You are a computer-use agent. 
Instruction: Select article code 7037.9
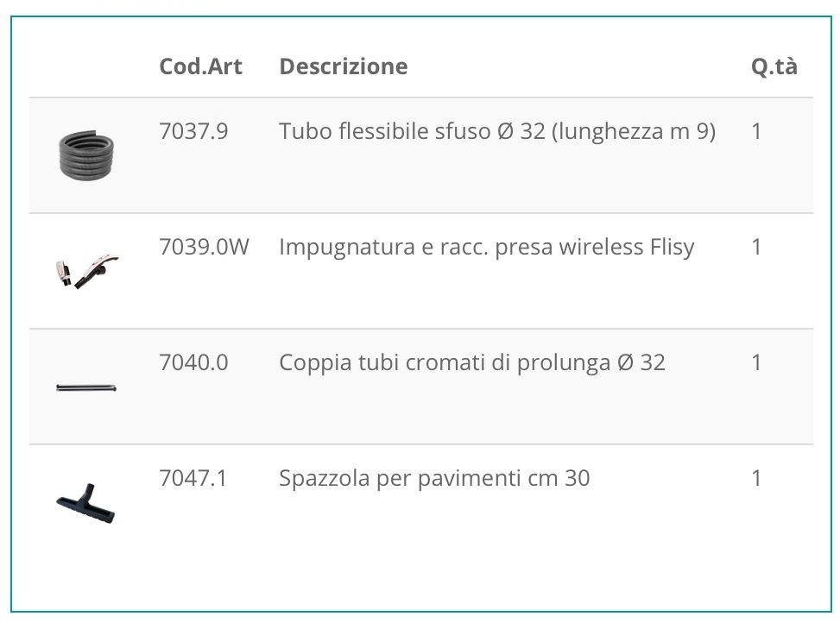pos(193,131)
